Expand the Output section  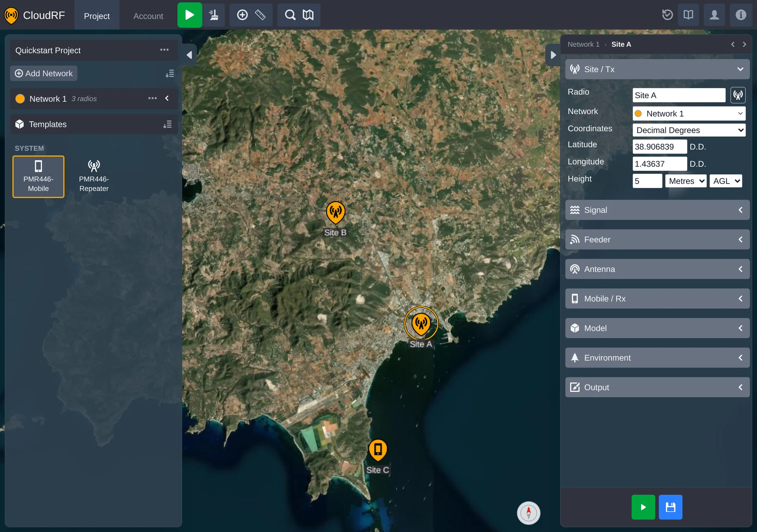pyautogui.click(x=657, y=387)
